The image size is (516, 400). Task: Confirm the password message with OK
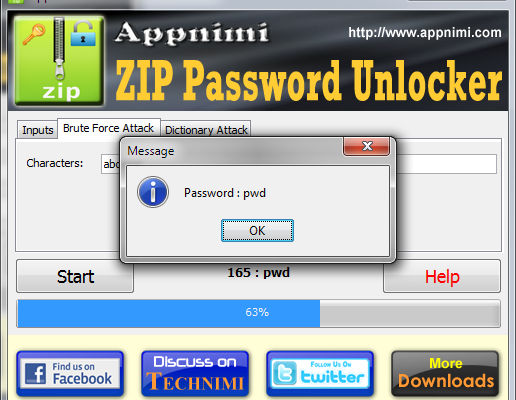[257, 230]
